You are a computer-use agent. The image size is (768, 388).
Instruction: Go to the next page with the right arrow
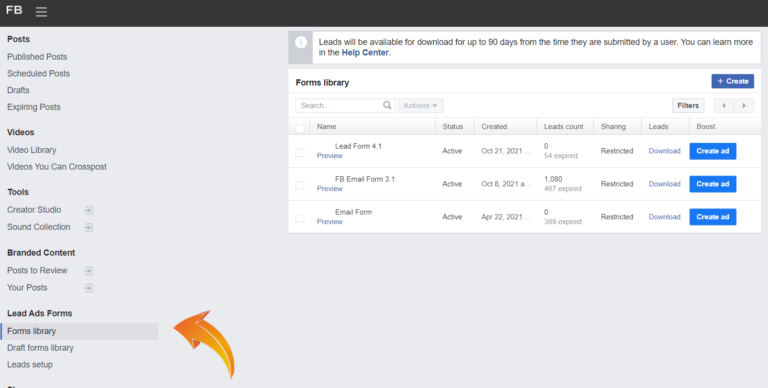(x=744, y=105)
